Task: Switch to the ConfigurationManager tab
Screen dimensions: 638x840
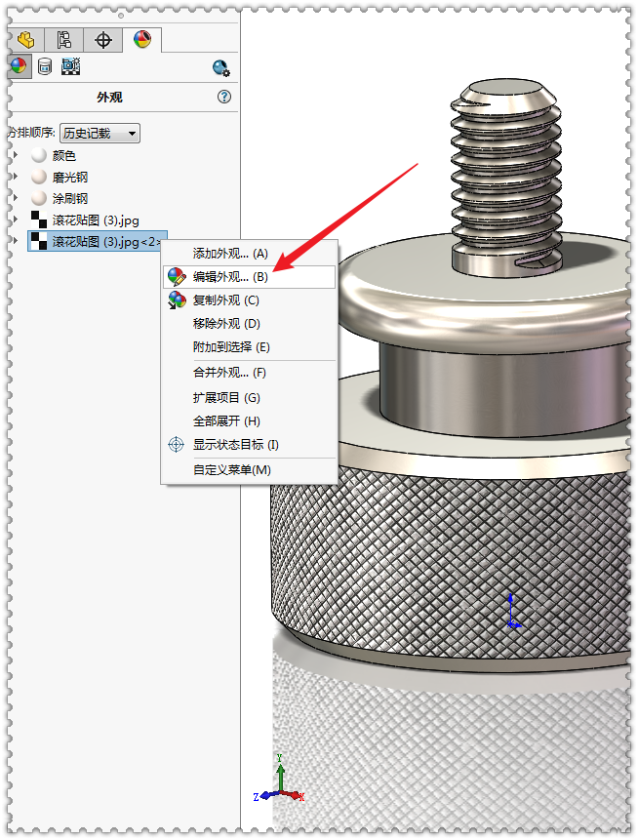Action: pyautogui.click(x=63, y=40)
